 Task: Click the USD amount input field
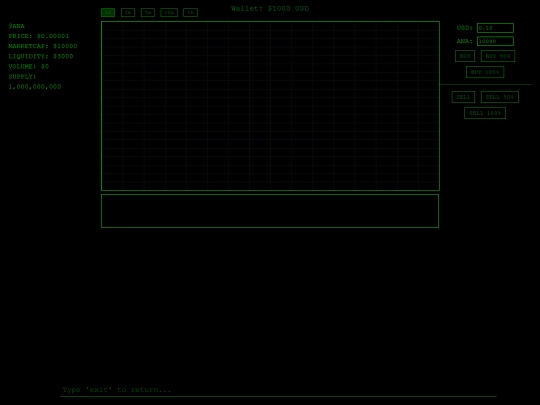(x=495, y=28)
